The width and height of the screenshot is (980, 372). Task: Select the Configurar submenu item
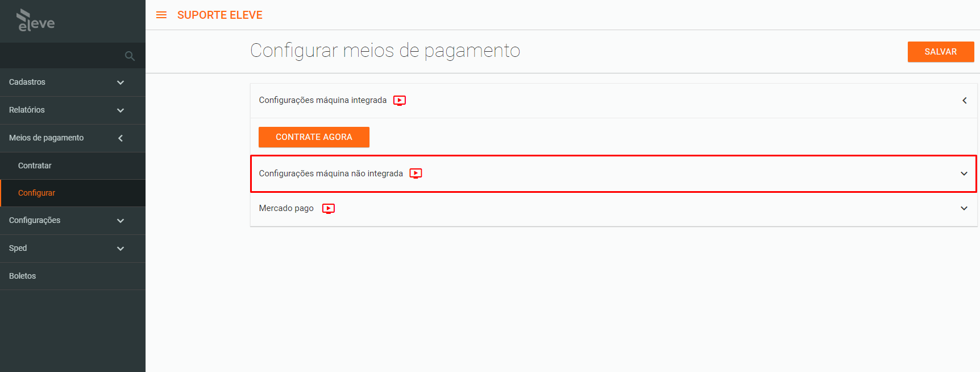pyautogui.click(x=73, y=193)
